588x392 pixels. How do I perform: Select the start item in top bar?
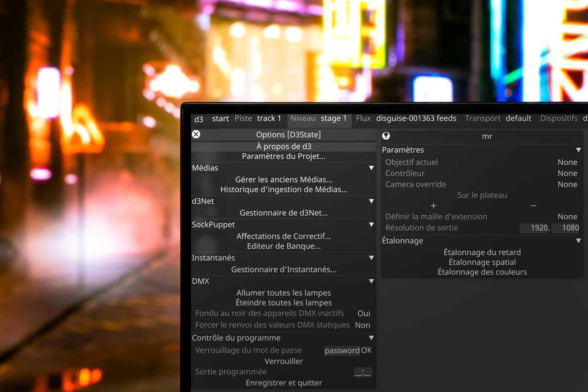(220, 118)
